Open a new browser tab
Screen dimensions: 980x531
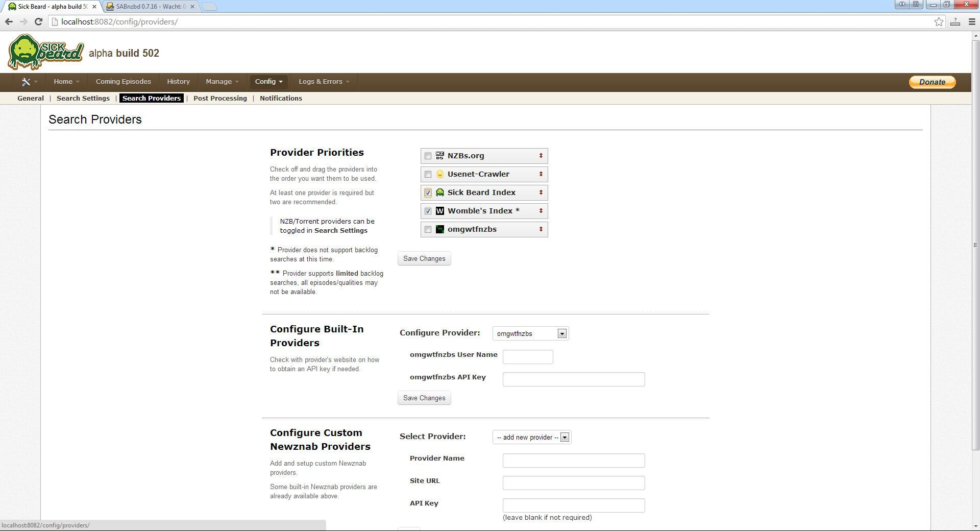point(209,7)
